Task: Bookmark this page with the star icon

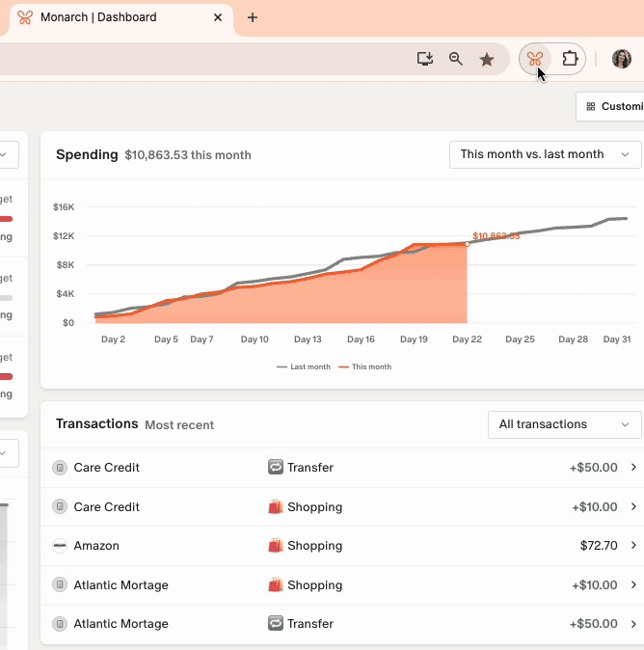Action: (x=487, y=60)
